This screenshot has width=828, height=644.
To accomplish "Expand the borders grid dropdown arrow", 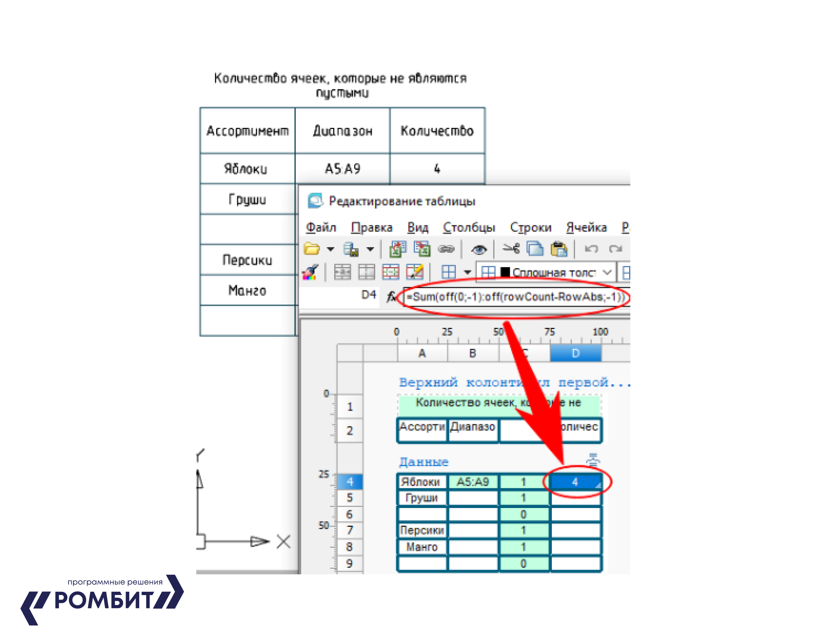I will pyautogui.click(x=467, y=272).
